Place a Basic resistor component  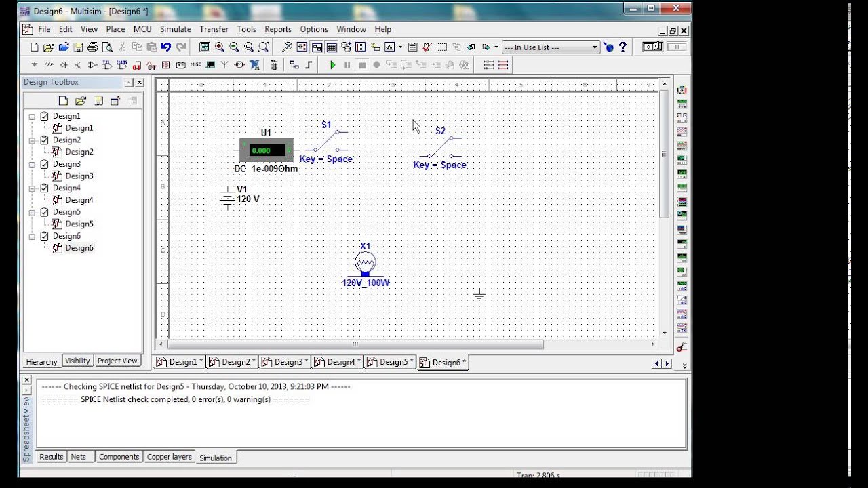click(49, 65)
